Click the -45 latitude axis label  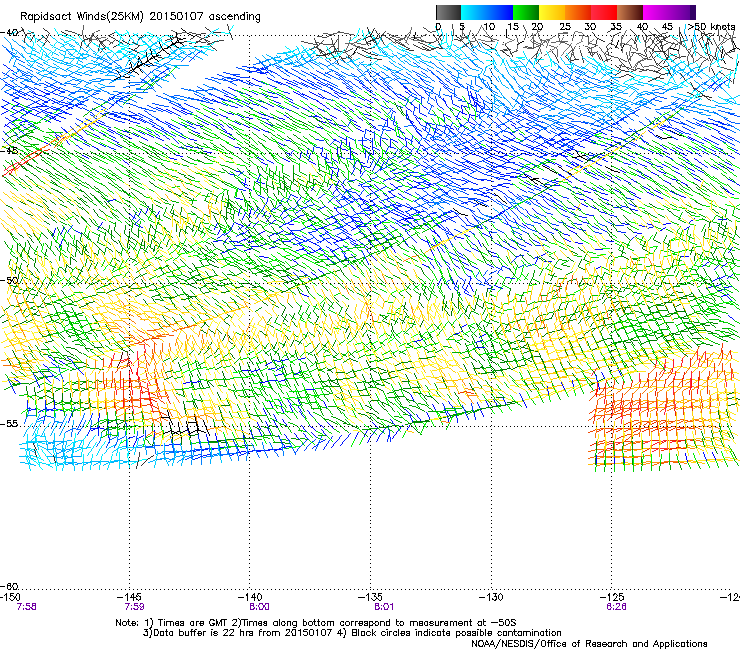tap(9, 151)
